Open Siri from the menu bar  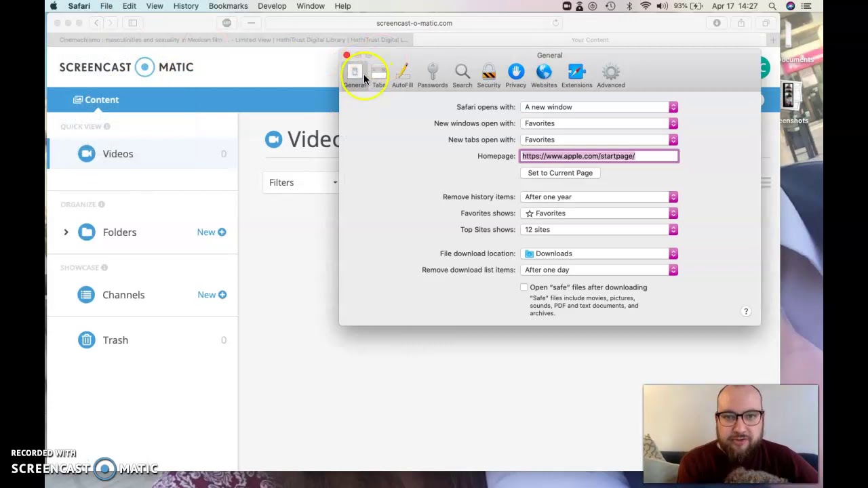790,6
